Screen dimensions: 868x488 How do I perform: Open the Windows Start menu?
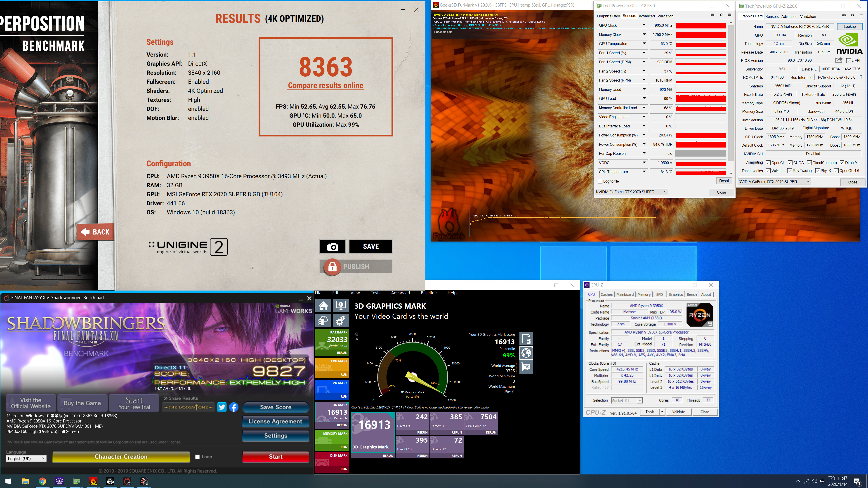point(8,481)
